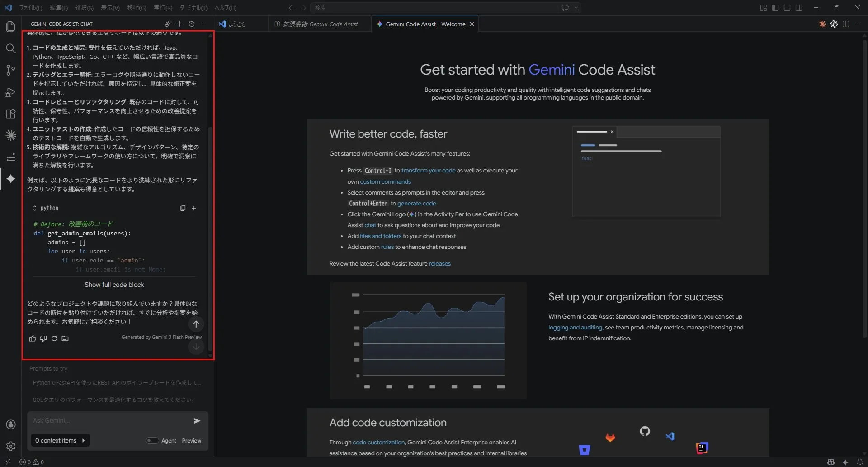Image resolution: width=868 pixels, height=467 pixels.
Task: Click the Claude starburst icon in the editor title bar
Action: pyautogui.click(x=822, y=24)
